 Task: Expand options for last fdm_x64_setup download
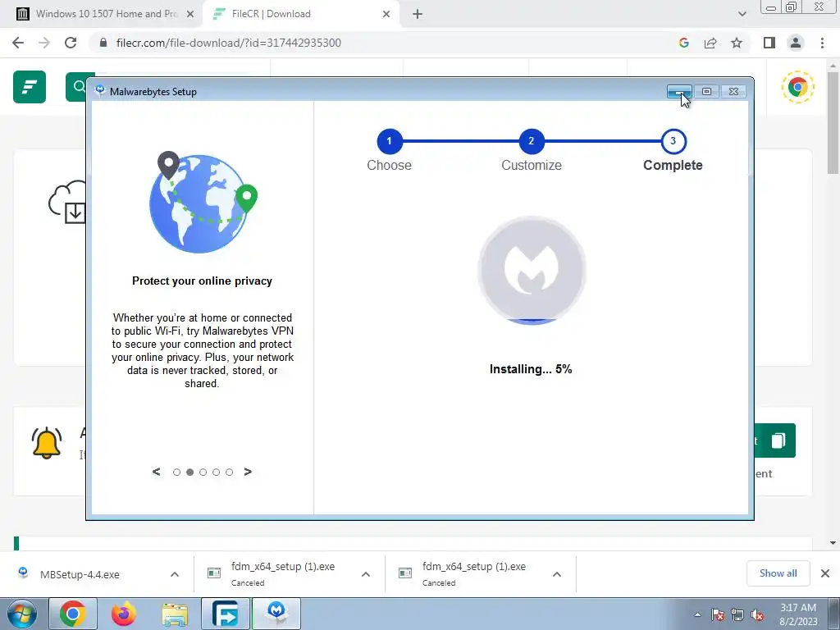pos(557,574)
